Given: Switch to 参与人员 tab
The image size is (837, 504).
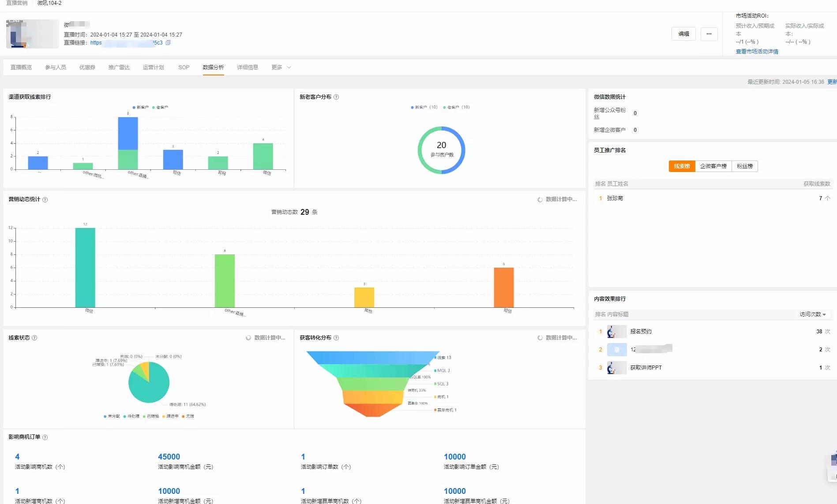Looking at the screenshot, I should coord(56,67).
